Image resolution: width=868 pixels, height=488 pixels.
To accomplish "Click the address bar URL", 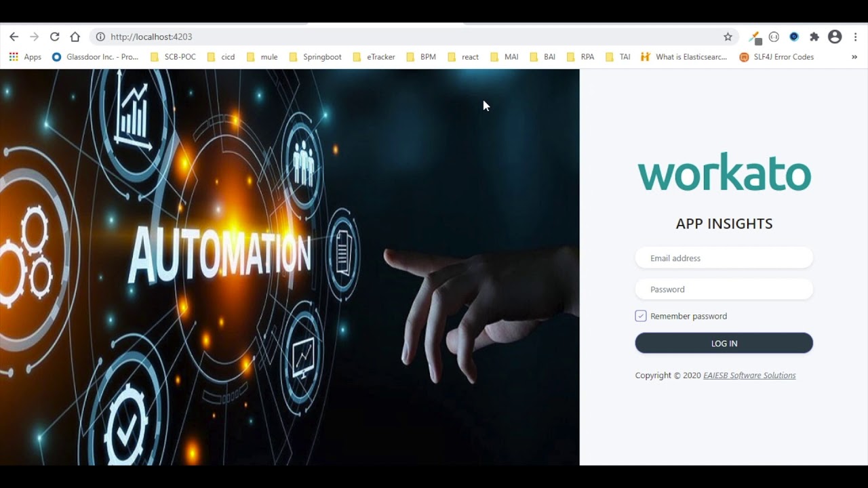I will [151, 37].
